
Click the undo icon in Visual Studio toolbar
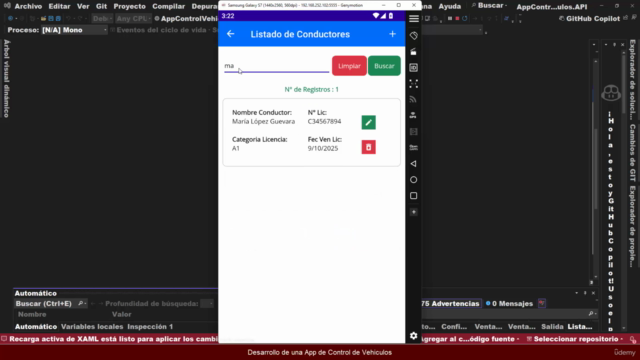pyautogui.click(x=68, y=18)
